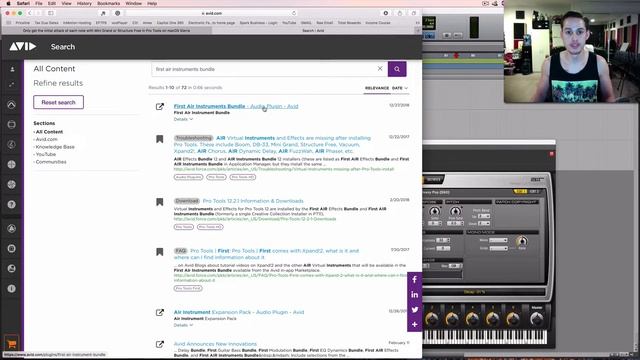This screenshot has height=360, width=640.
Task: Adjust Pitch Bend Down stepper in plugin
Action: (x=484, y=223)
